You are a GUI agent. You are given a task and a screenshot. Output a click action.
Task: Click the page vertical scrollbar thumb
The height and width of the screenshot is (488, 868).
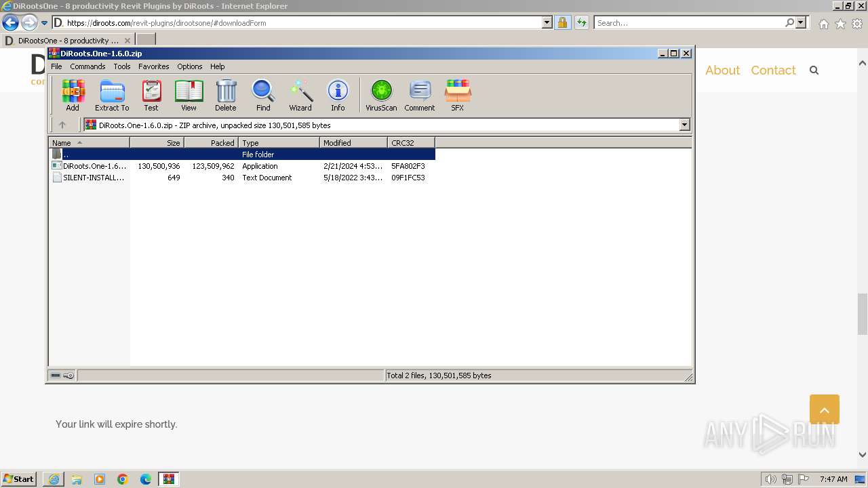[863, 314]
